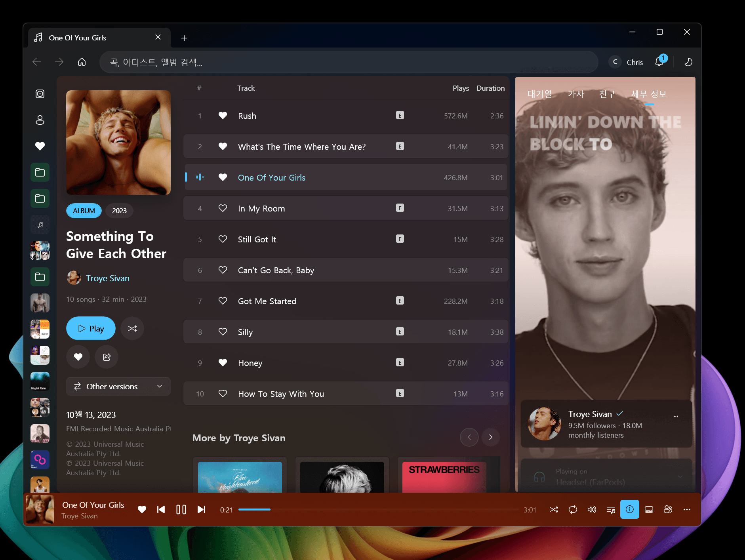Skip to the next track
The width and height of the screenshot is (745, 560).
pos(201,509)
